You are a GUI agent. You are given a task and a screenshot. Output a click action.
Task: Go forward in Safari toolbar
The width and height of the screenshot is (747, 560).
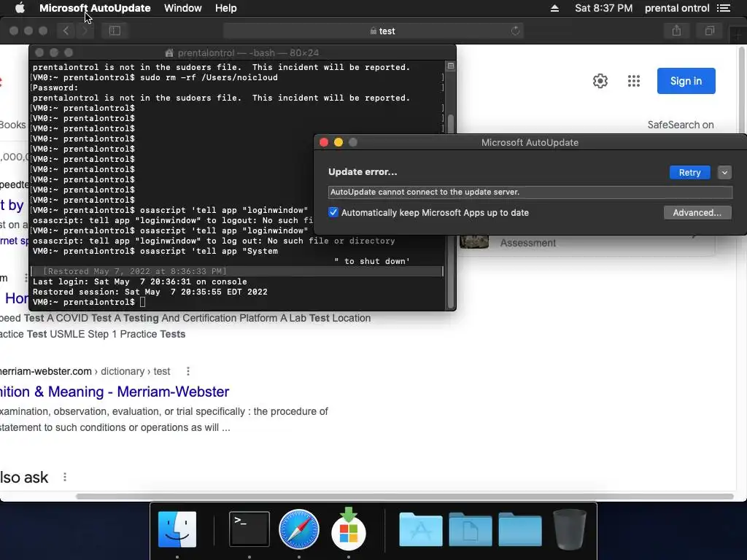click(x=85, y=31)
